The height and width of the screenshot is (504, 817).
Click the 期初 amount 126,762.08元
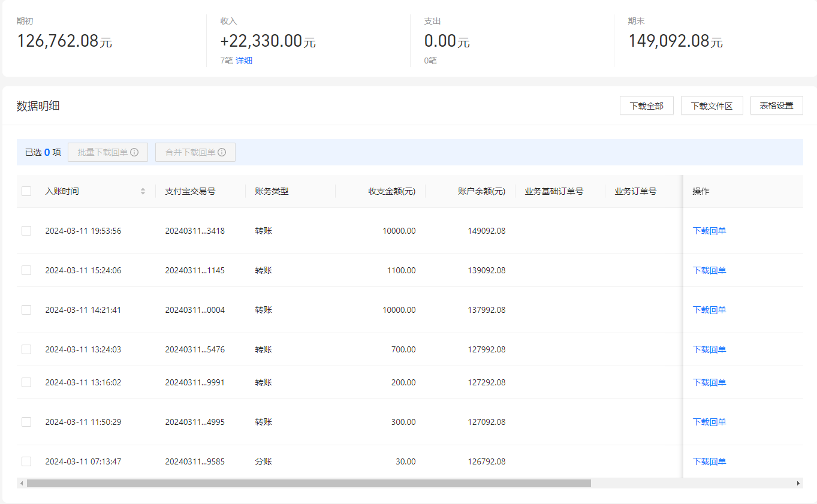64,41
